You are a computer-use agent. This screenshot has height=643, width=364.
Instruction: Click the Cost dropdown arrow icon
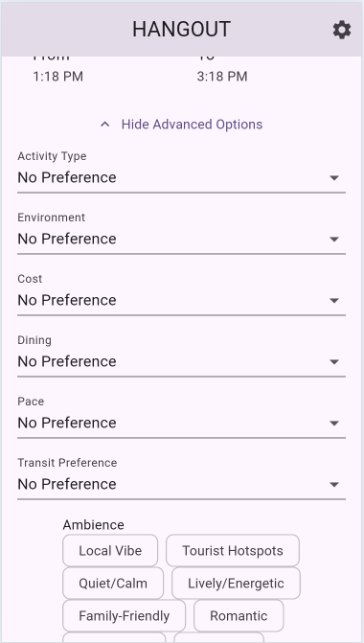[x=334, y=300]
